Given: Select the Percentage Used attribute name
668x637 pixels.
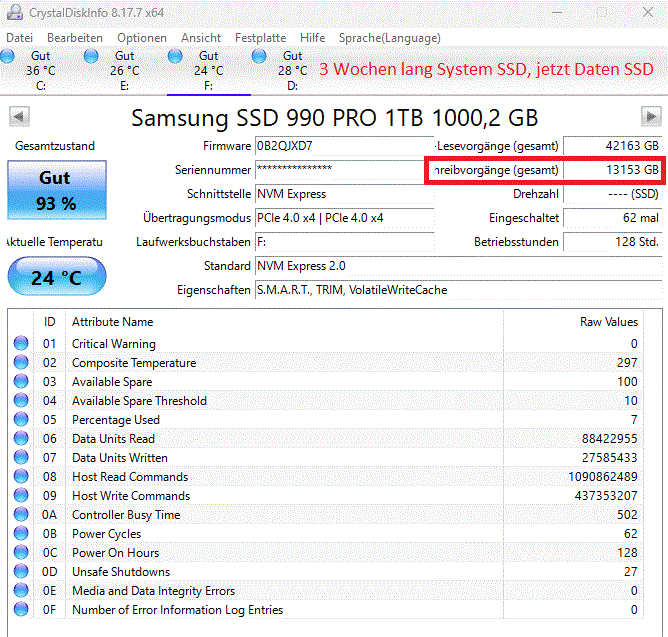Looking at the screenshot, I should click(116, 420).
